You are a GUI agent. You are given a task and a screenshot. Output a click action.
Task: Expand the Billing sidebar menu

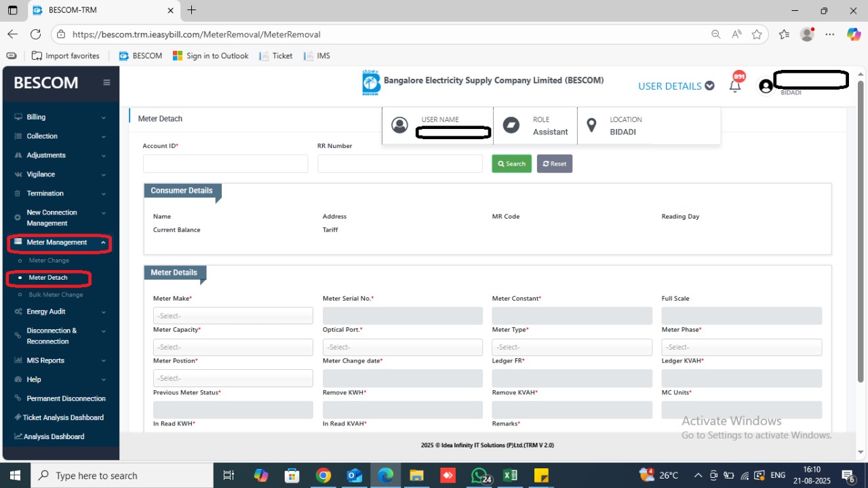click(60, 117)
